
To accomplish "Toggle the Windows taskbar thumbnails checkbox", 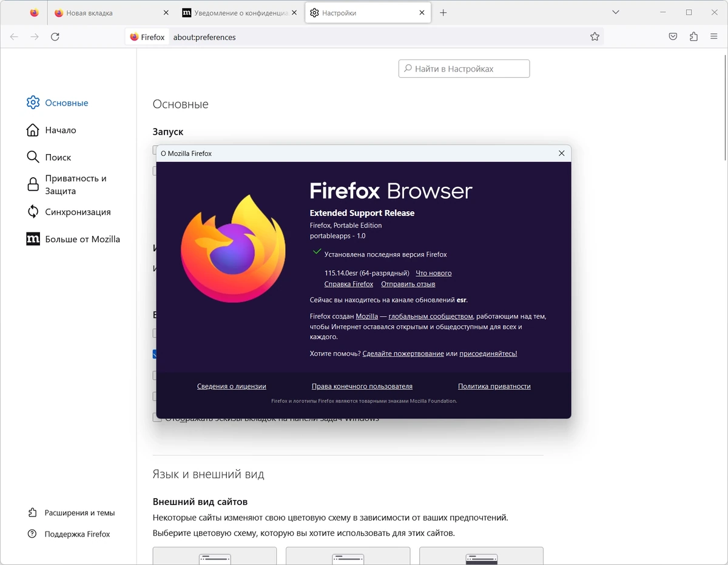I will [x=157, y=418].
